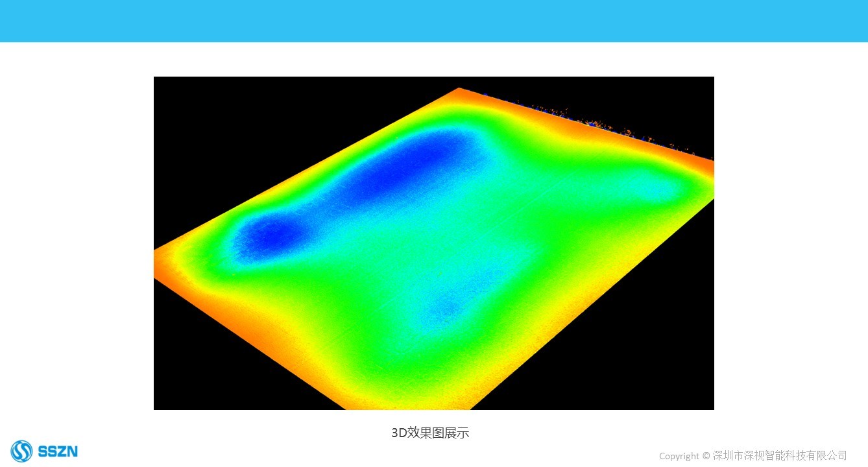
Task: Click the "SSZN" brand text
Action: click(58, 451)
